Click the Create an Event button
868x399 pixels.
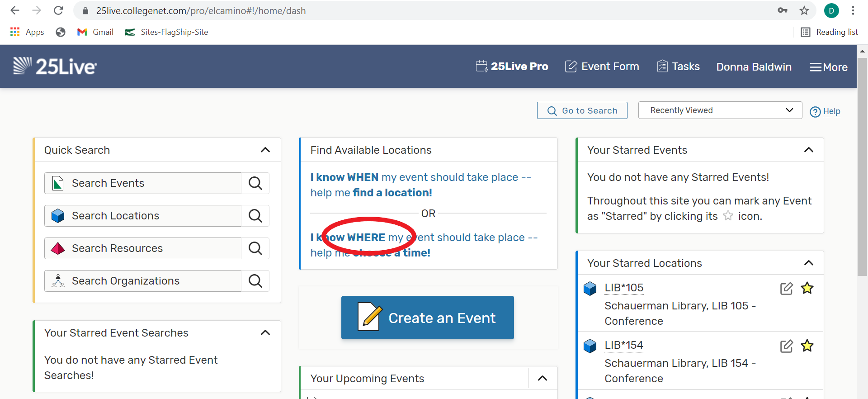(x=428, y=318)
